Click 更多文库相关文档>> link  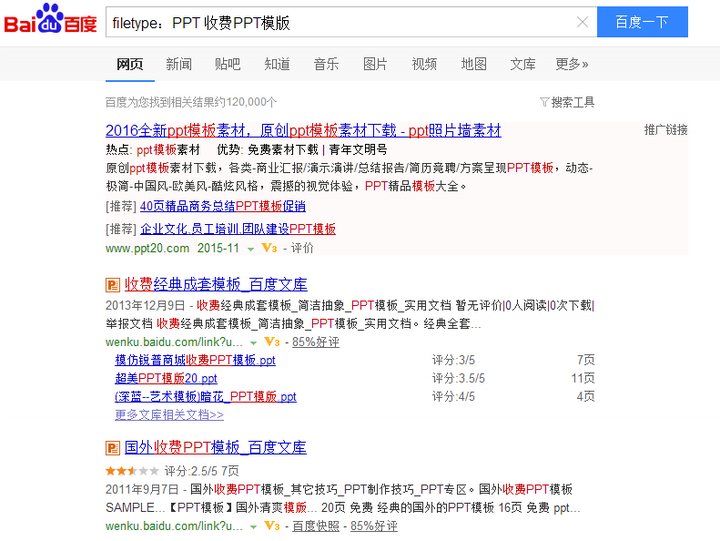[169, 415]
